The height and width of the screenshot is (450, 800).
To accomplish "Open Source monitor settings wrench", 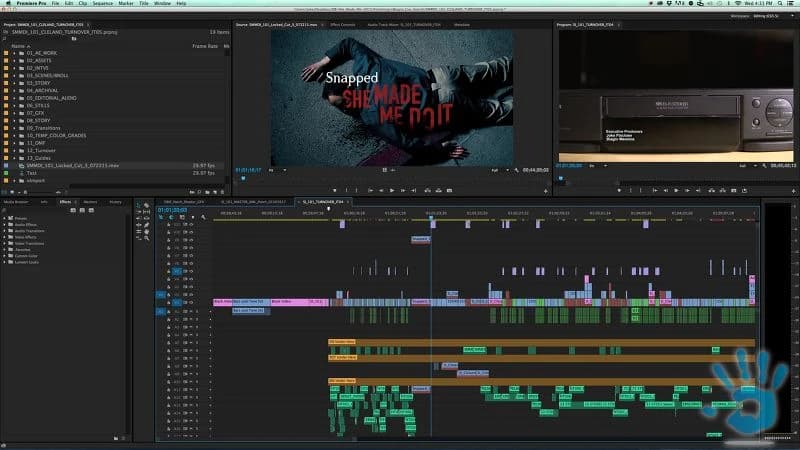I will click(516, 170).
